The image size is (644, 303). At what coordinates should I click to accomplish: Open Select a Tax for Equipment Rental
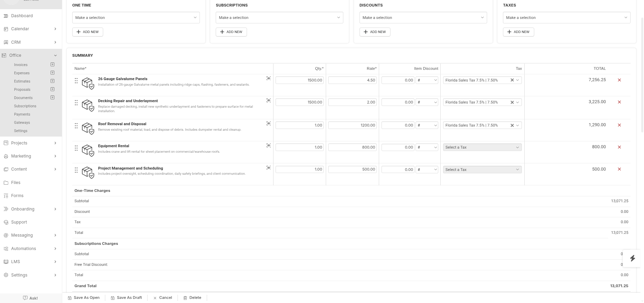click(482, 147)
